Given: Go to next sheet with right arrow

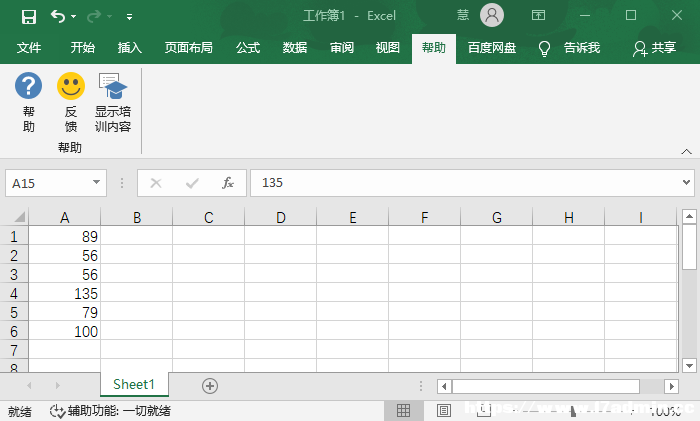Looking at the screenshot, I should click(58, 385).
